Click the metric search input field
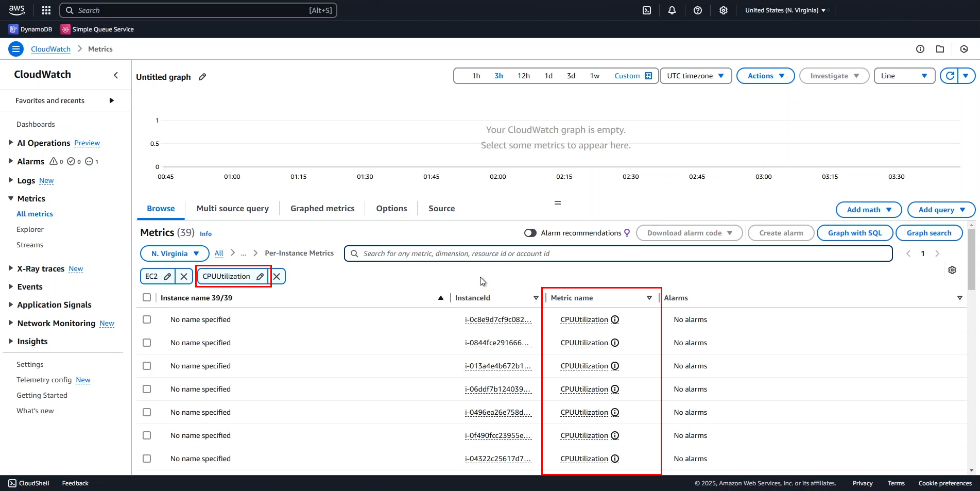980x491 pixels. coord(618,253)
